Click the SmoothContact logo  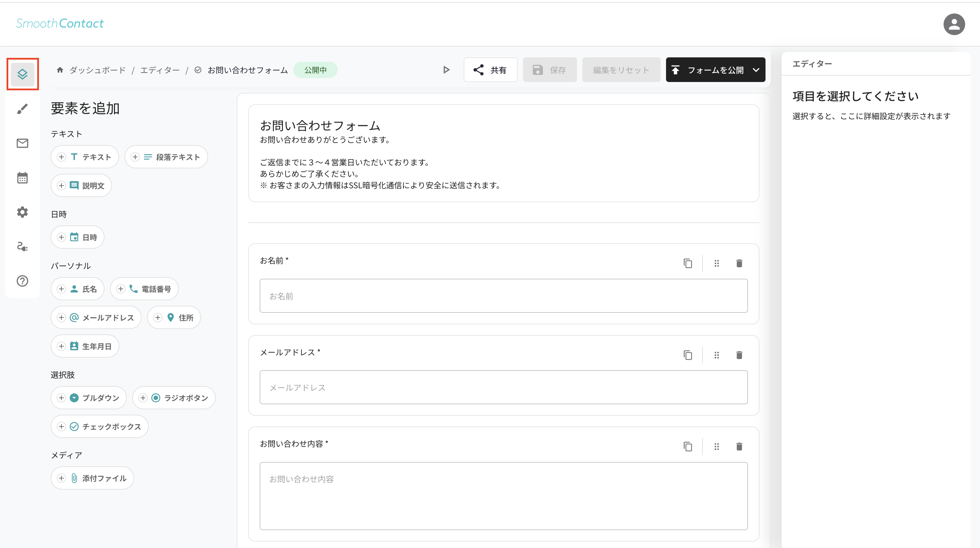[60, 24]
